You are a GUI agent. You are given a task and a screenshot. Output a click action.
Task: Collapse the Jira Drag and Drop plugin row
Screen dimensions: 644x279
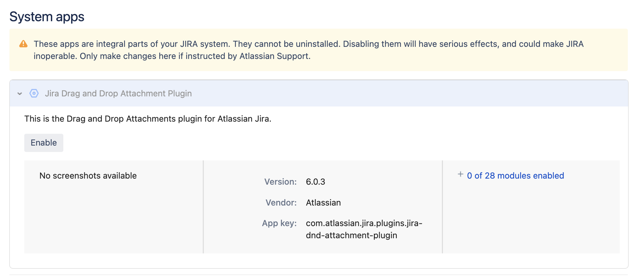point(20,94)
